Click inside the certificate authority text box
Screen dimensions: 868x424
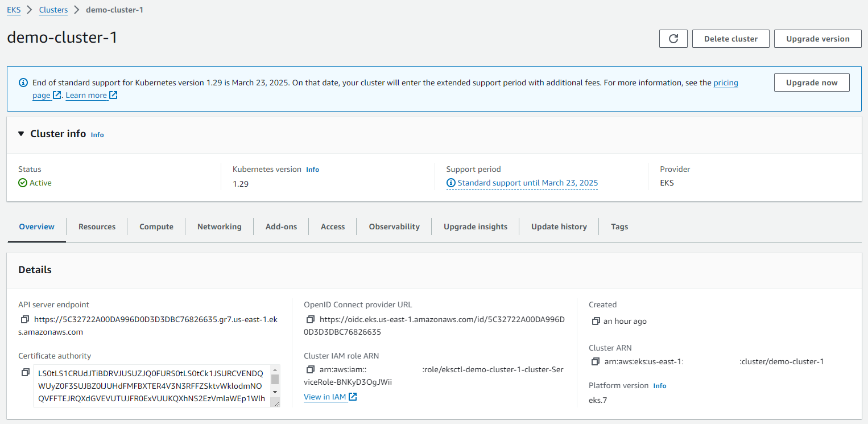click(151, 386)
